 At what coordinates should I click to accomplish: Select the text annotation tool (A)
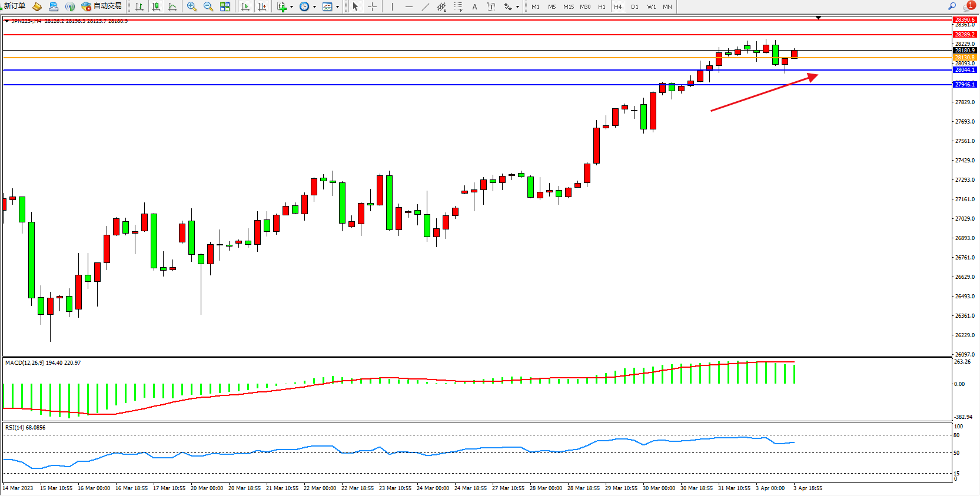tap(474, 7)
